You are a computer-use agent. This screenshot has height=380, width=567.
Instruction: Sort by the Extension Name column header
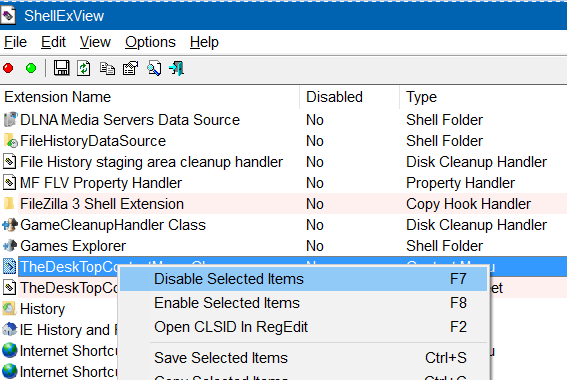coord(150,97)
